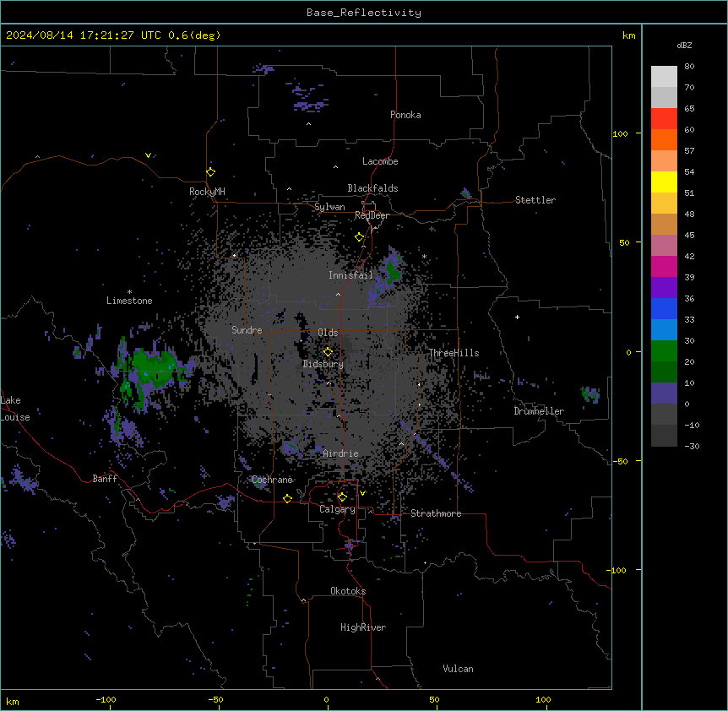Image resolution: width=728 pixels, height=711 pixels.
Task: Click the -100 tick on the bottom axis
Action: click(x=106, y=699)
